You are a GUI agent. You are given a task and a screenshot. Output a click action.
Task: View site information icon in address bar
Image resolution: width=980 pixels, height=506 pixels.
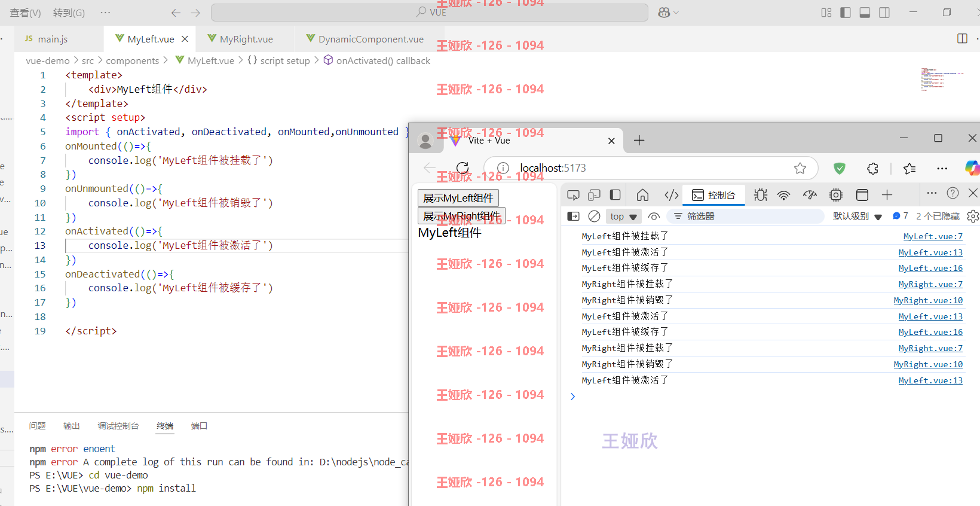(x=503, y=168)
